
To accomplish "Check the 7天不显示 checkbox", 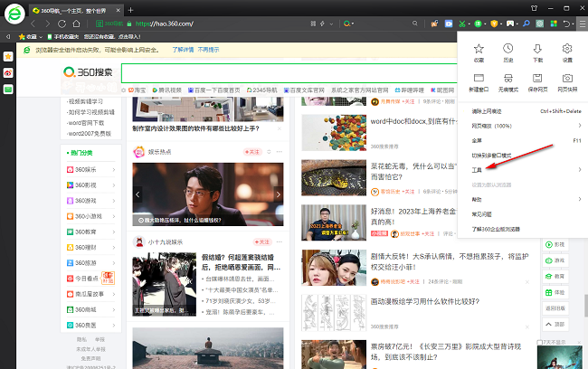I will (539, 342).
